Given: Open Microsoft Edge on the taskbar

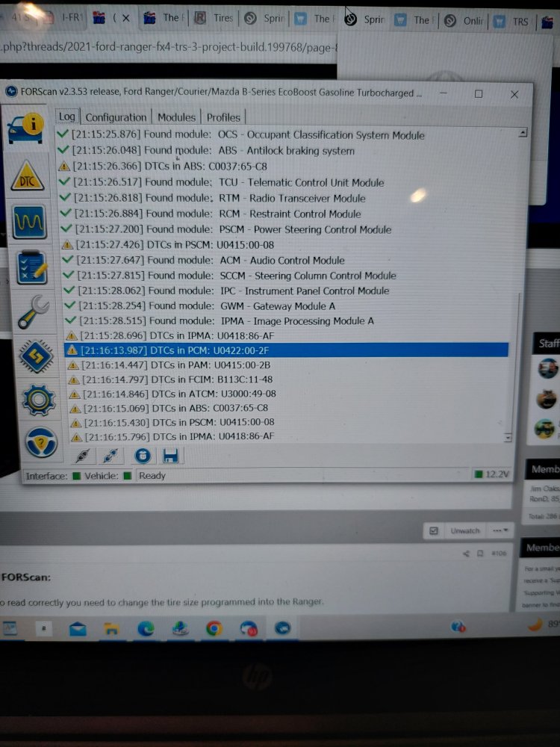Looking at the screenshot, I should point(146,629).
